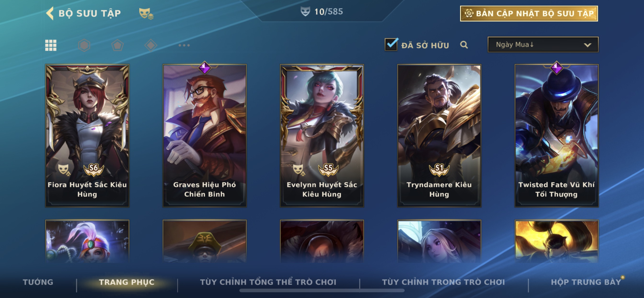Viewport: 644px width, 298px height.
Task: Open Graves Hiệu Phó Chiến Binh skin card
Action: click(205, 136)
